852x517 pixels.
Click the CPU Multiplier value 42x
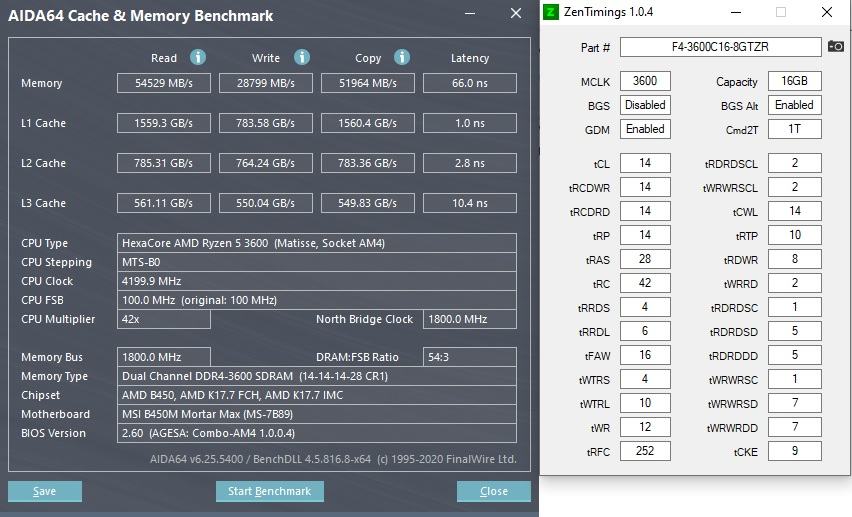coord(164,319)
